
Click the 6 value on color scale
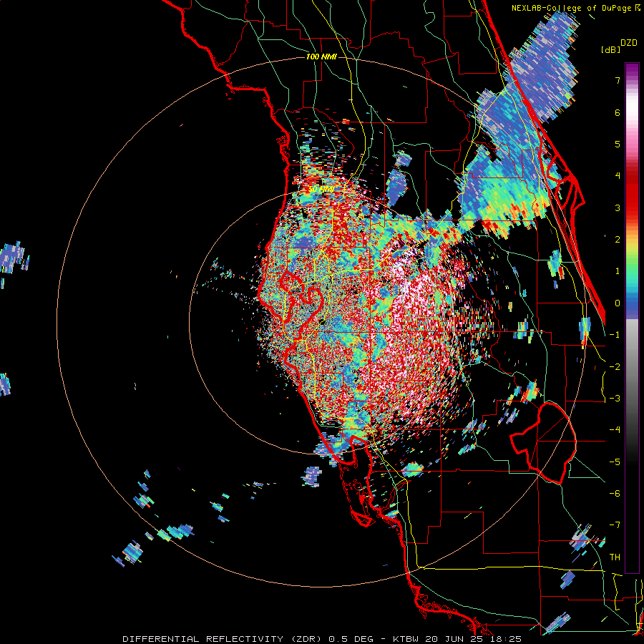618,112
